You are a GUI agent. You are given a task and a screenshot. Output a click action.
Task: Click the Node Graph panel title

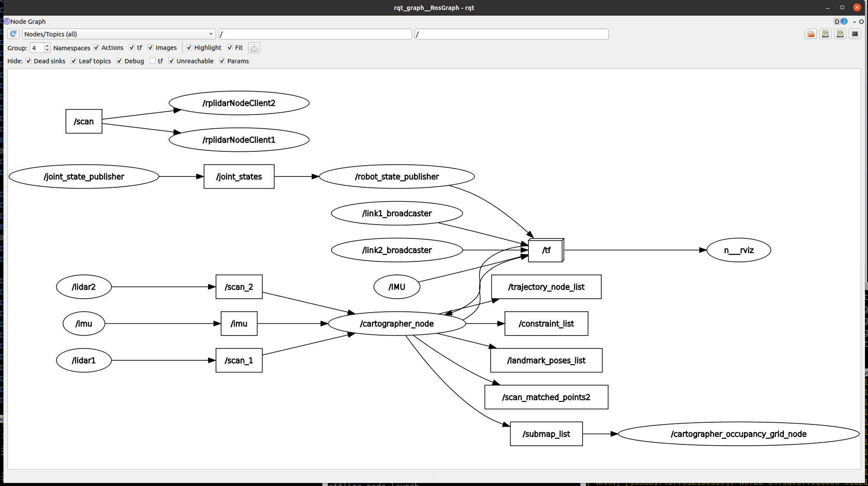coord(28,21)
